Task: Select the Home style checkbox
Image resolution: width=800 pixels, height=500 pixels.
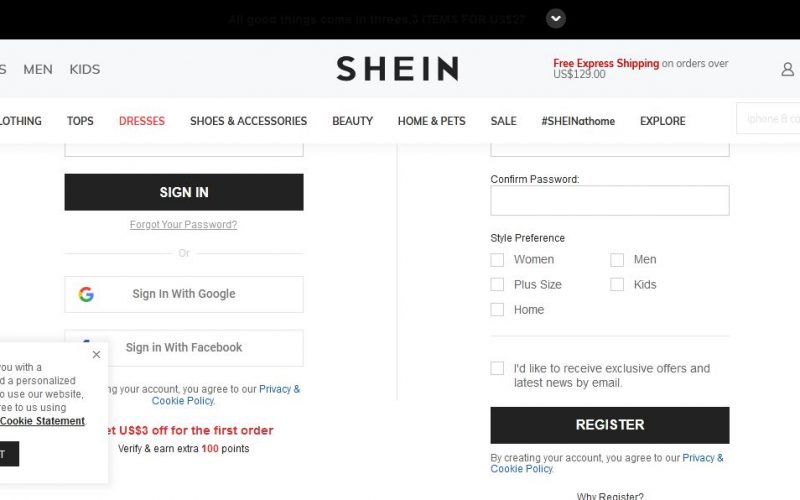Action: 497,310
